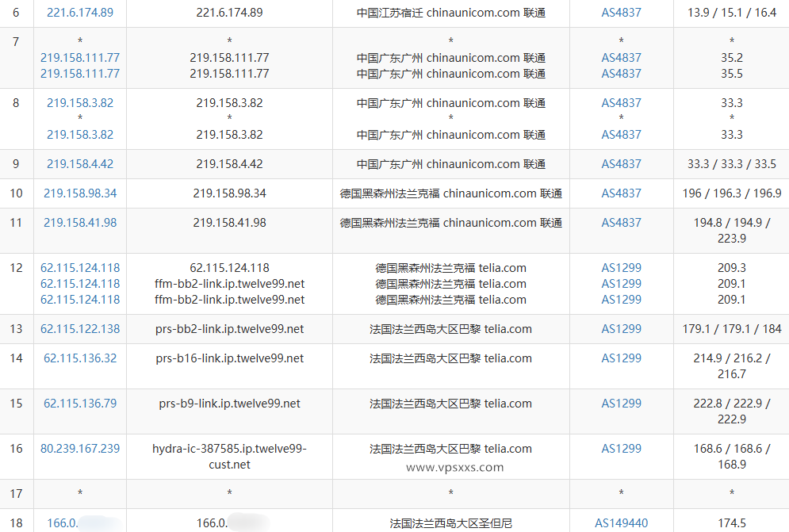Open the AS1299 link in hop 13 row

pos(621,329)
